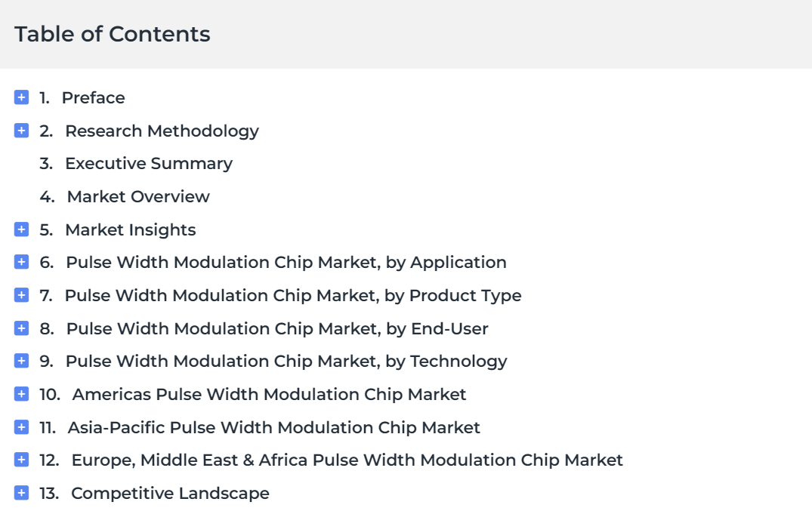Expand Asia-Pacific market chapter plus icon

click(x=21, y=427)
